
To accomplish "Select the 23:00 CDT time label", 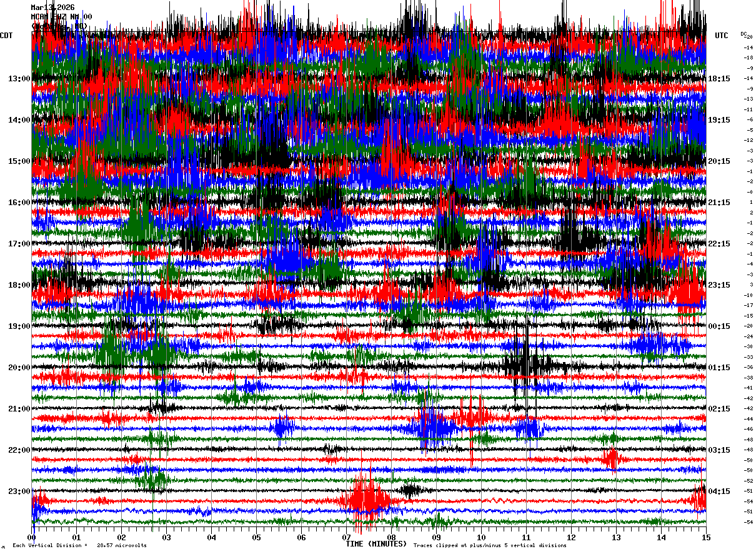I will (x=19, y=491).
